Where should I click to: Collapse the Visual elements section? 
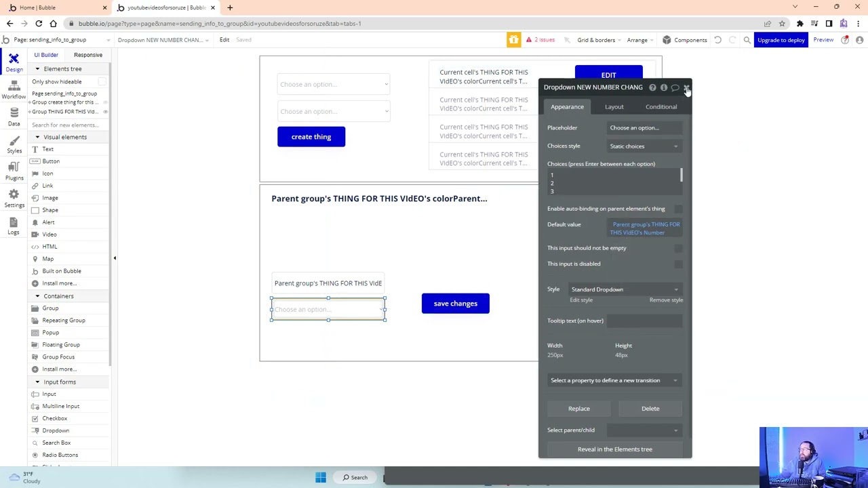coord(37,137)
